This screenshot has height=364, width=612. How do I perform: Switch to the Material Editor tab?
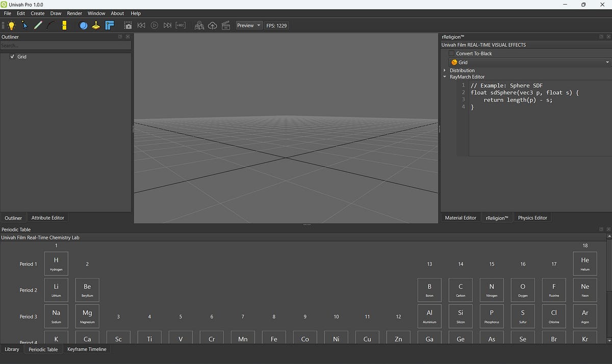[x=460, y=217]
